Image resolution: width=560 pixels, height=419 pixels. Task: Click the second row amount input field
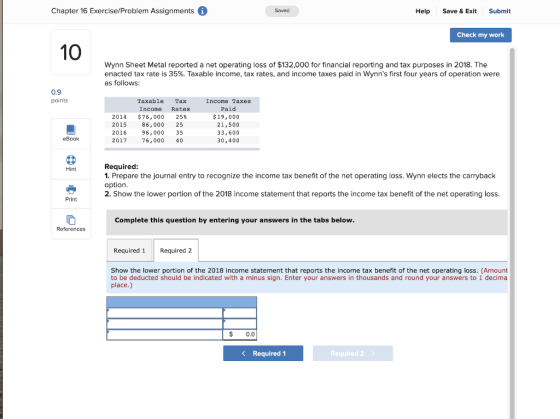coord(240,324)
